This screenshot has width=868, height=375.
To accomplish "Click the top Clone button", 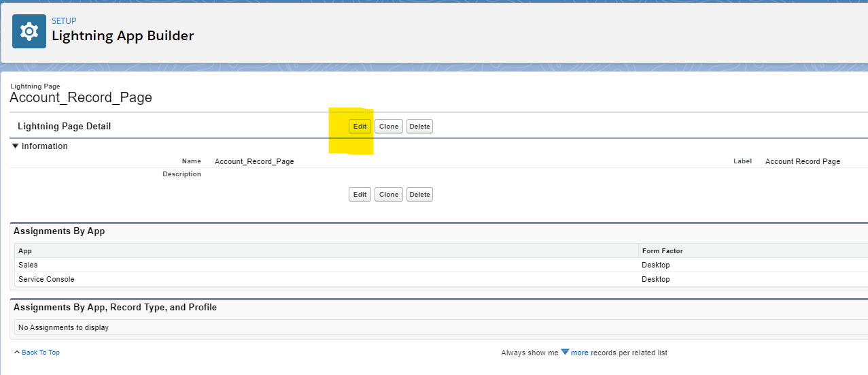I will pyautogui.click(x=389, y=127).
